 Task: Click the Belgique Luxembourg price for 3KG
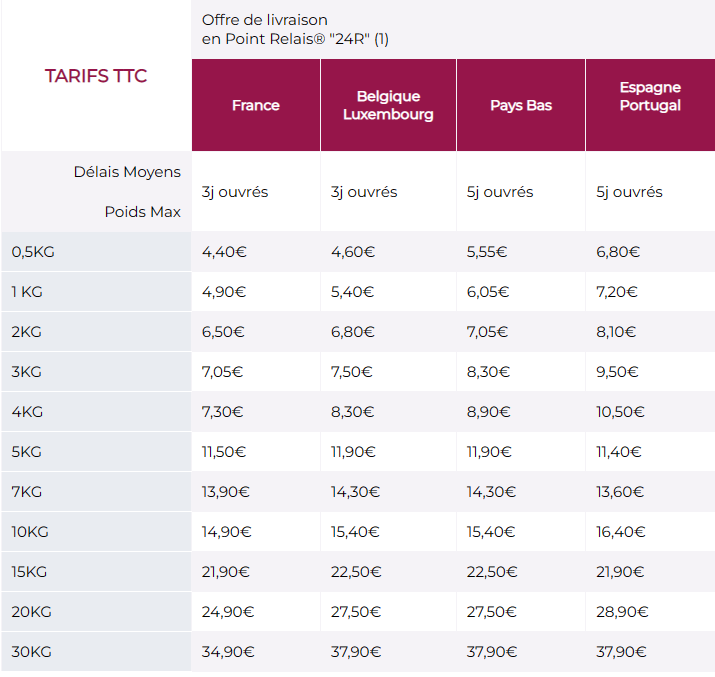[x=352, y=372]
